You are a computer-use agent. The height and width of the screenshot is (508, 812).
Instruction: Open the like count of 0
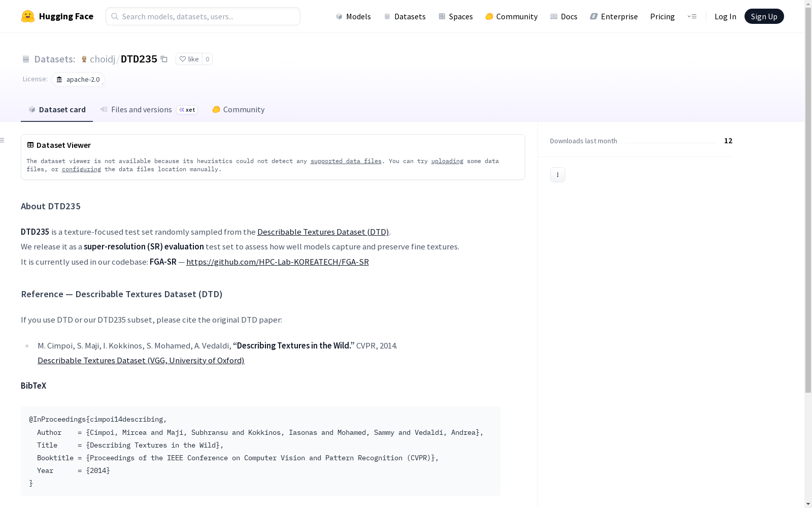click(207, 59)
